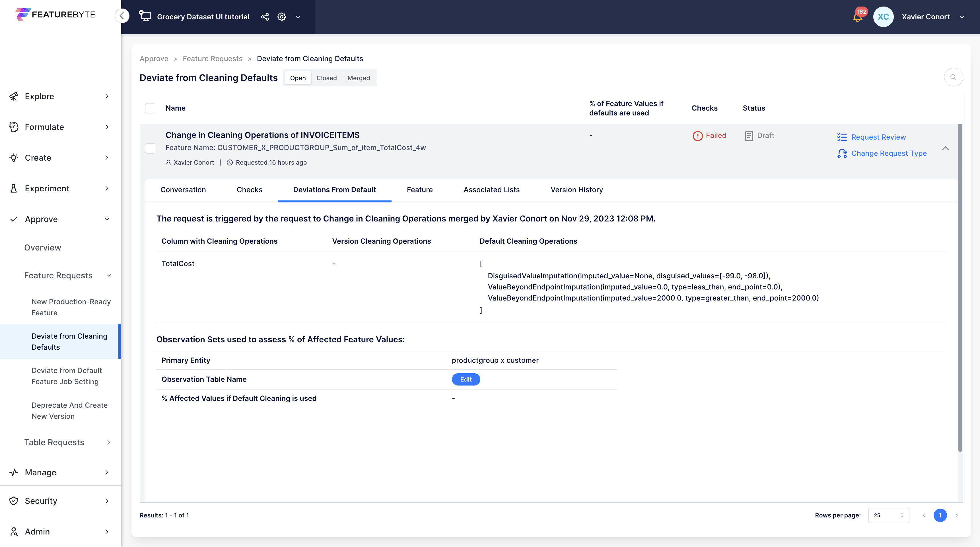The image size is (980, 547).
Task: Select the Deviations From Default tab
Action: 334,190
